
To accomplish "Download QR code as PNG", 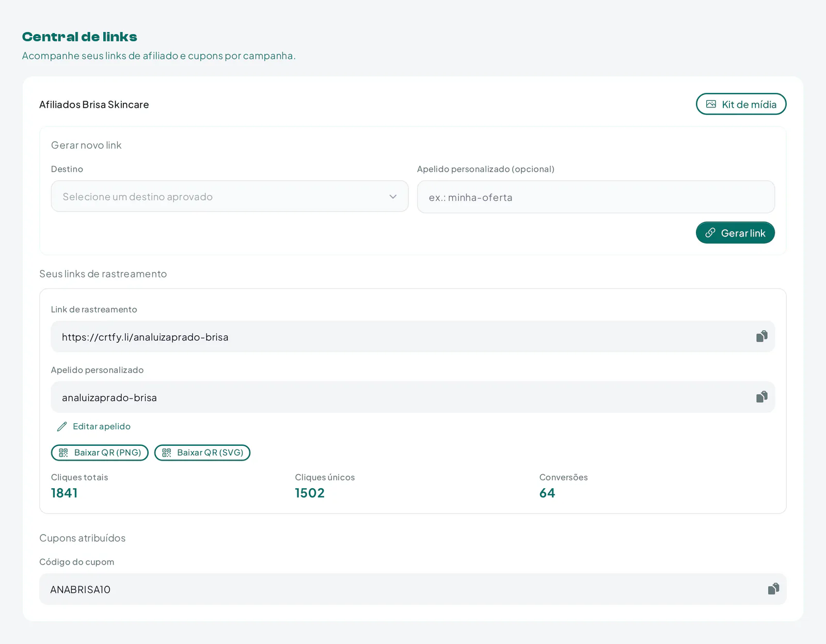I will pyautogui.click(x=100, y=453).
